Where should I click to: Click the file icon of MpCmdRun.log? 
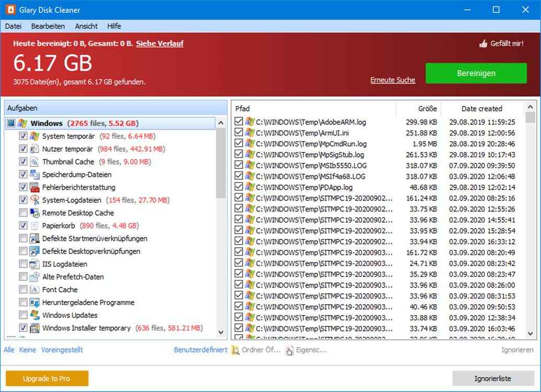click(250, 143)
